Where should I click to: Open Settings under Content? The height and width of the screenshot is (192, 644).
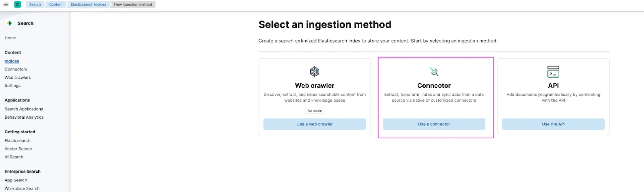coord(13,86)
